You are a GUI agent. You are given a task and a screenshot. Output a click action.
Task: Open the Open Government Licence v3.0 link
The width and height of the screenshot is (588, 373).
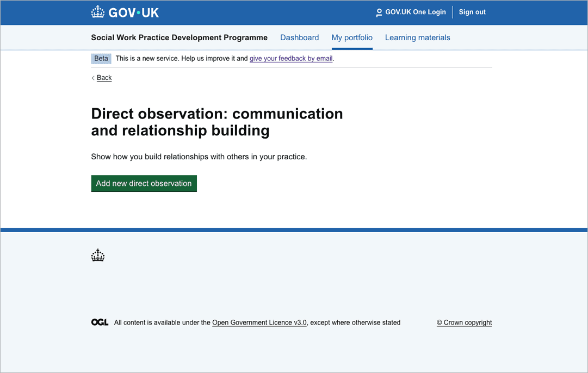(259, 322)
